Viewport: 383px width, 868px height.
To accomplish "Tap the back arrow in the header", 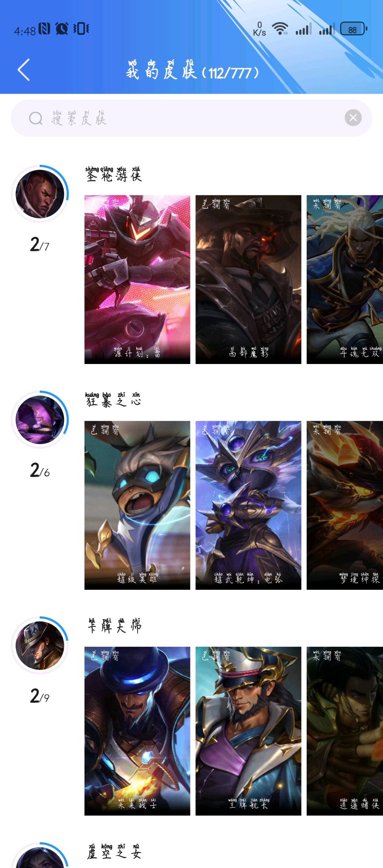I will (x=24, y=70).
